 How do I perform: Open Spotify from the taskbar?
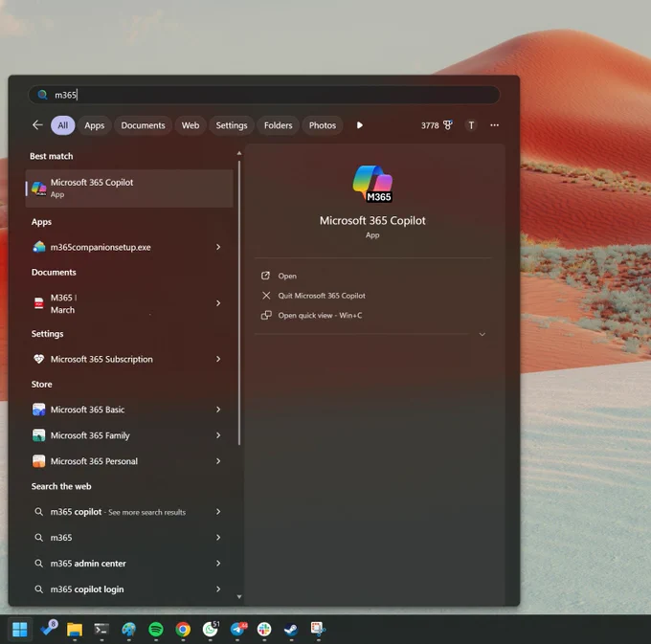(156, 630)
